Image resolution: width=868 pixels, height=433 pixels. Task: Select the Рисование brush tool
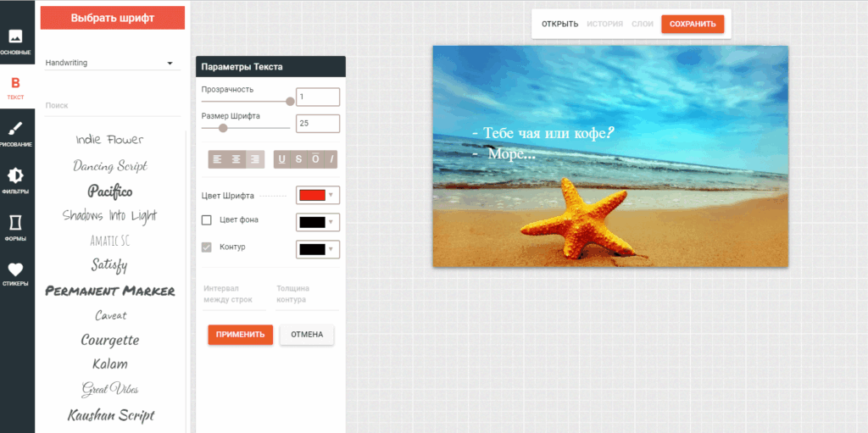click(16, 134)
